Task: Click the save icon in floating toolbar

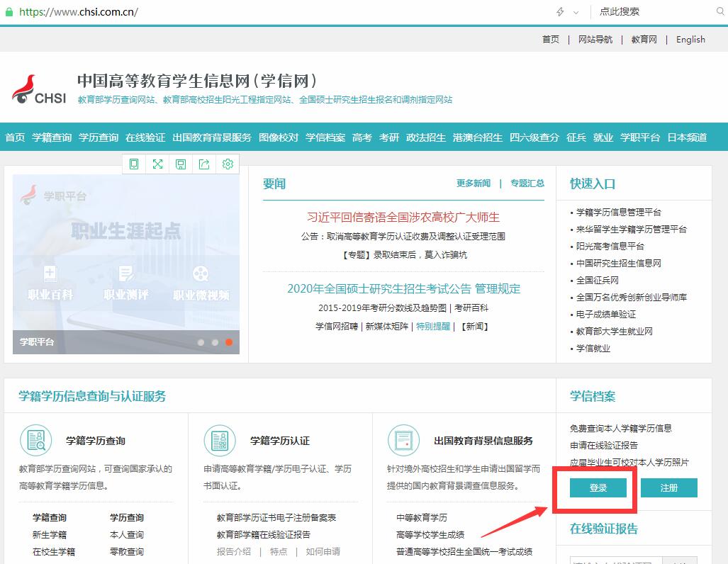Action: point(181,164)
